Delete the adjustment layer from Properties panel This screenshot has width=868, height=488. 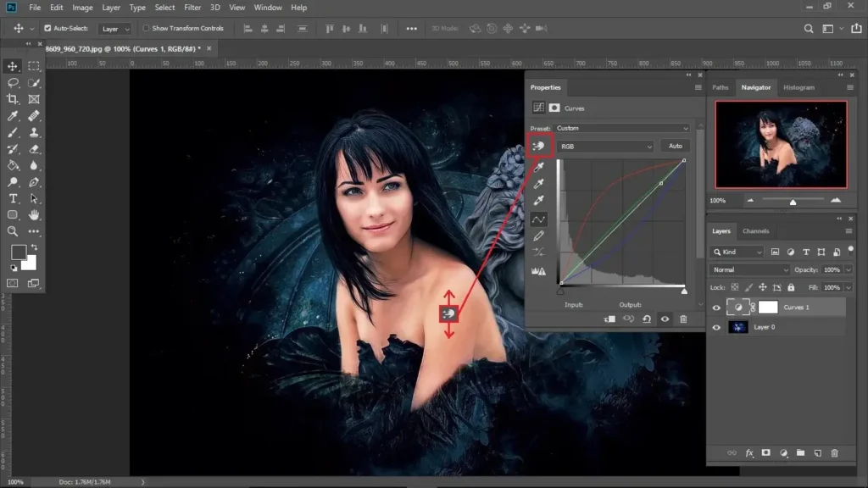tap(684, 319)
